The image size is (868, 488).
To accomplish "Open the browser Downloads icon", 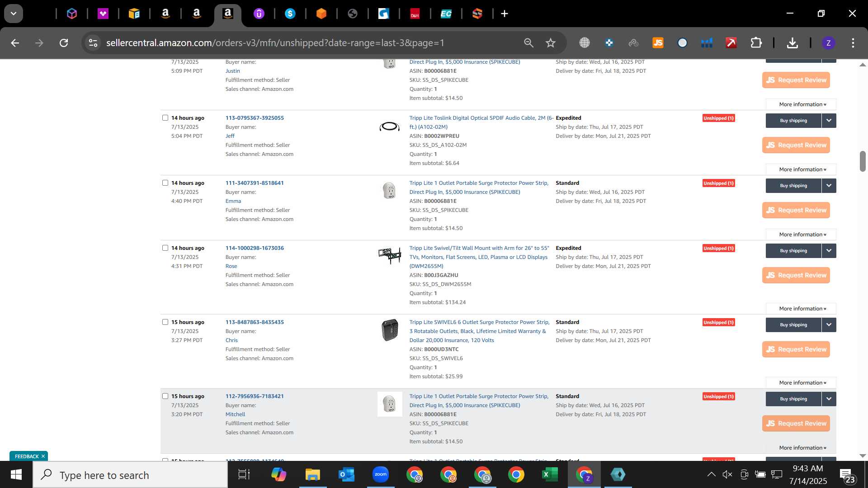I will click(792, 43).
